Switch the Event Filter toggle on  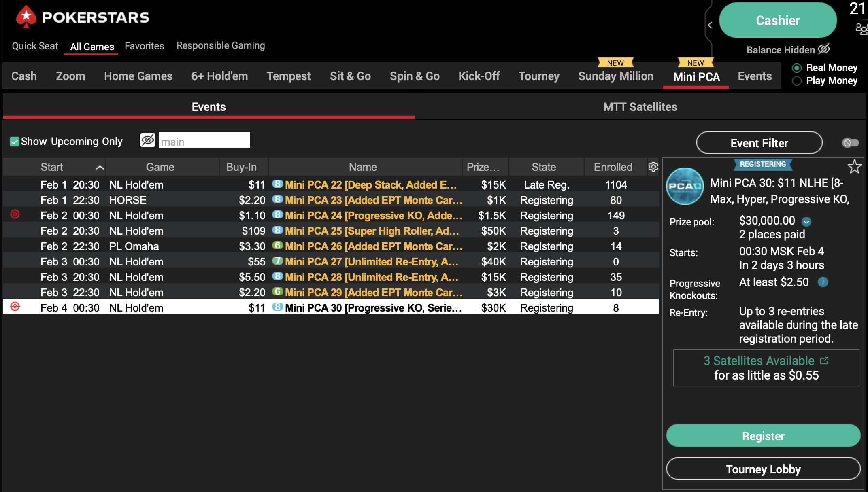[850, 143]
